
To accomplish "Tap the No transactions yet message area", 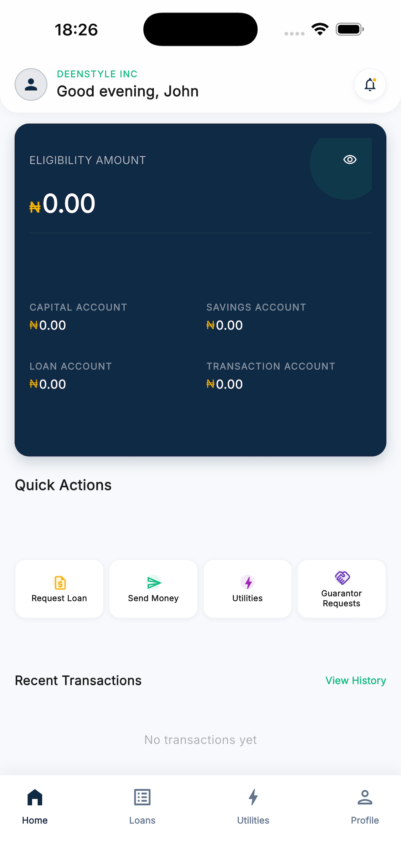I will [200, 739].
